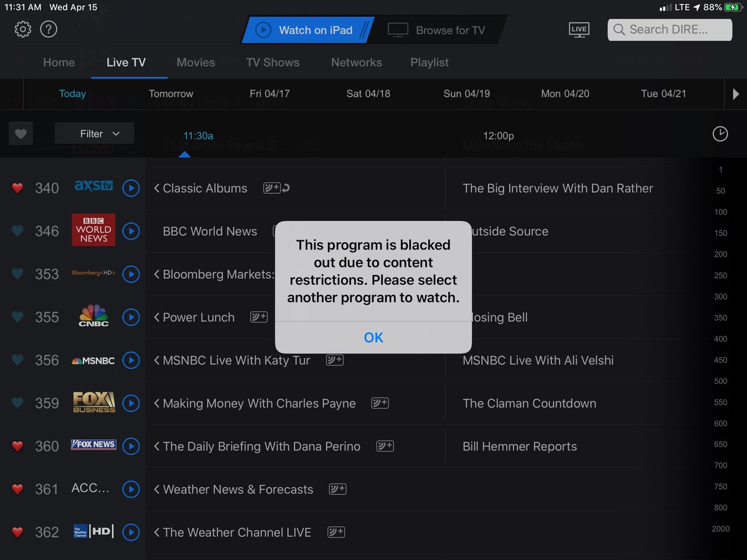Open the settings gear icon
This screenshot has height=560, width=747.
(x=22, y=29)
